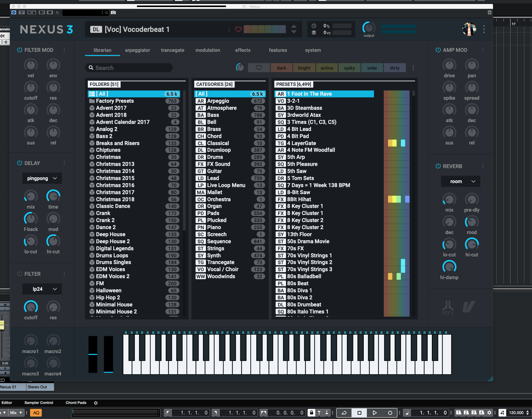
Task: Click into the librarian Search field
Action: 129,68
